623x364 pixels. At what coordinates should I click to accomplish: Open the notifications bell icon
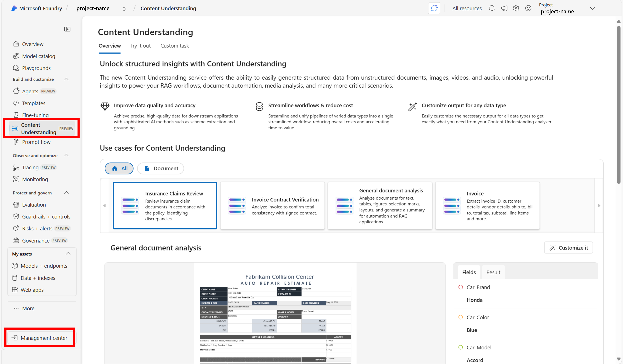pyautogui.click(x=492, y=8)
